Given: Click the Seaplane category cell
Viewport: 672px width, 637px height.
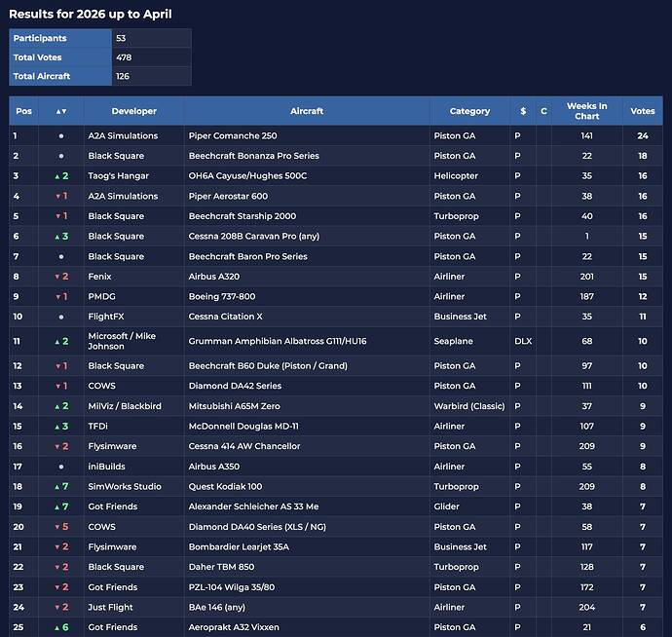Looking at the screenshot, I should [469, 341].
